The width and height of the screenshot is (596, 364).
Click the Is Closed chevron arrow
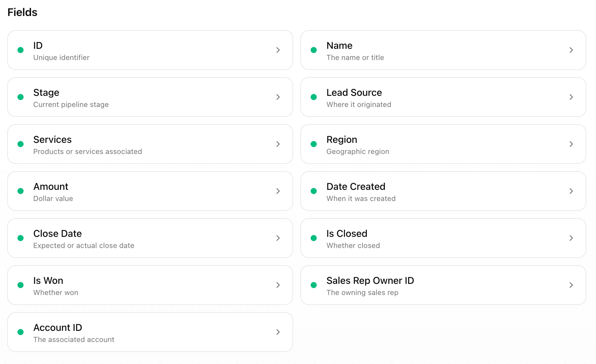point(571,238)
